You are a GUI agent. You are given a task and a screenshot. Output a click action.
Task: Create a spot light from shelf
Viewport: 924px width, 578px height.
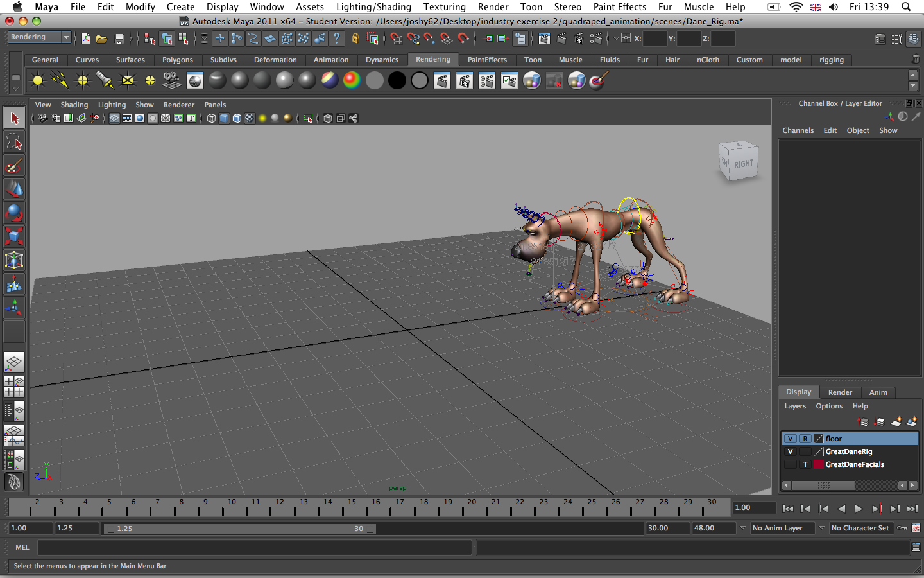coord(105,81)
